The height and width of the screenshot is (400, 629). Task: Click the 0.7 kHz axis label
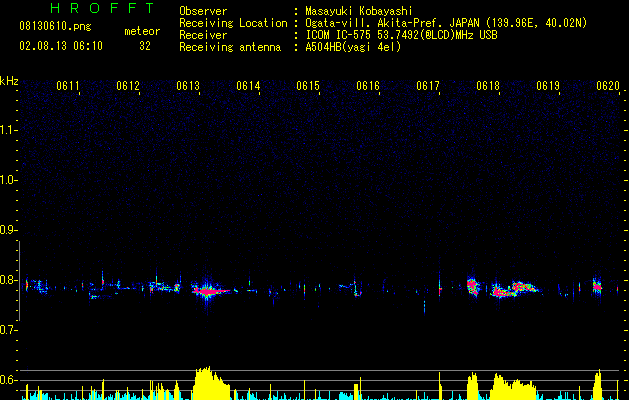coord(8,330)
